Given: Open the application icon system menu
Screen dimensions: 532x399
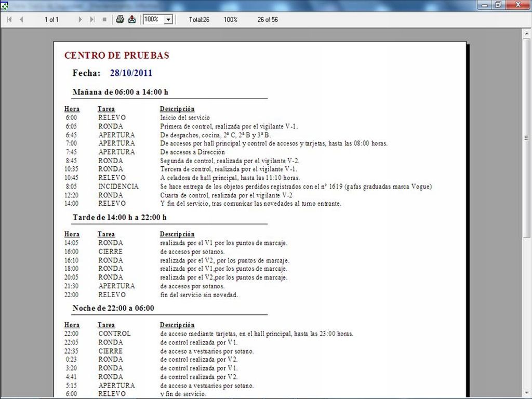Looking at the screenshot, I should 4,5.
